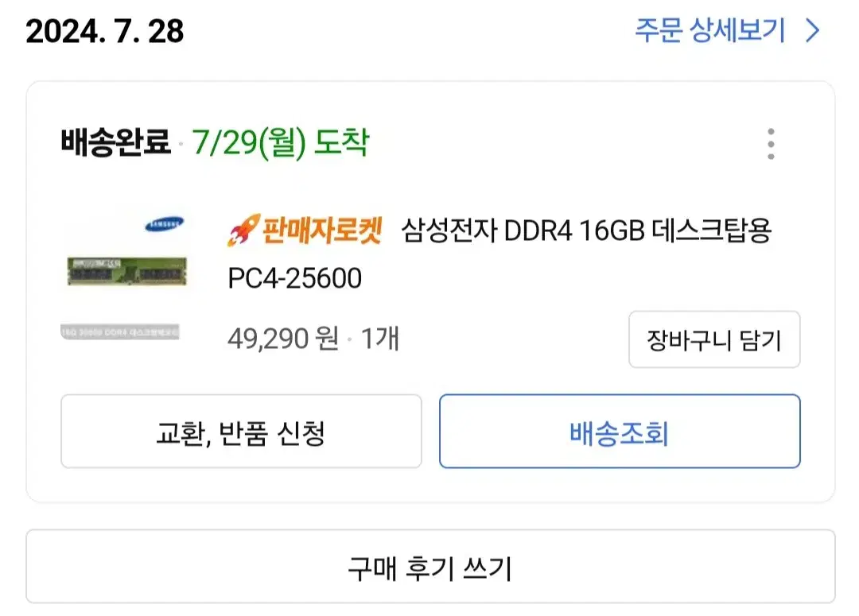Tap the 배송완료 delivery status label
This screenshot has height=616, width=859.
pos(115,142)
